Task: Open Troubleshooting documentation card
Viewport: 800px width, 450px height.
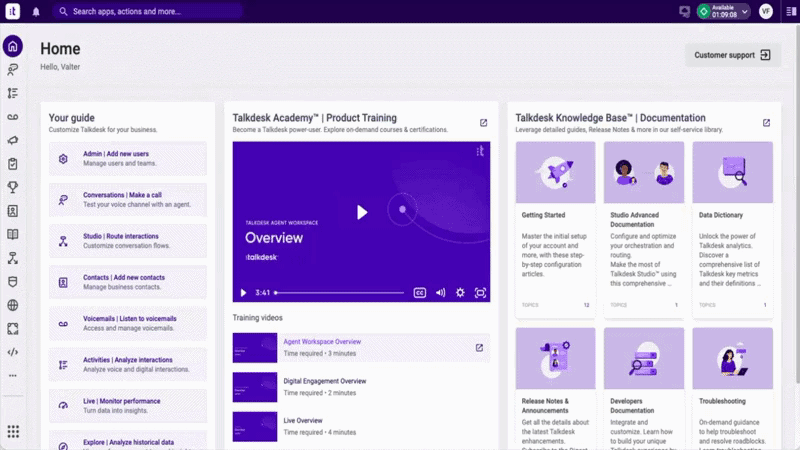Action: (732, 389)
